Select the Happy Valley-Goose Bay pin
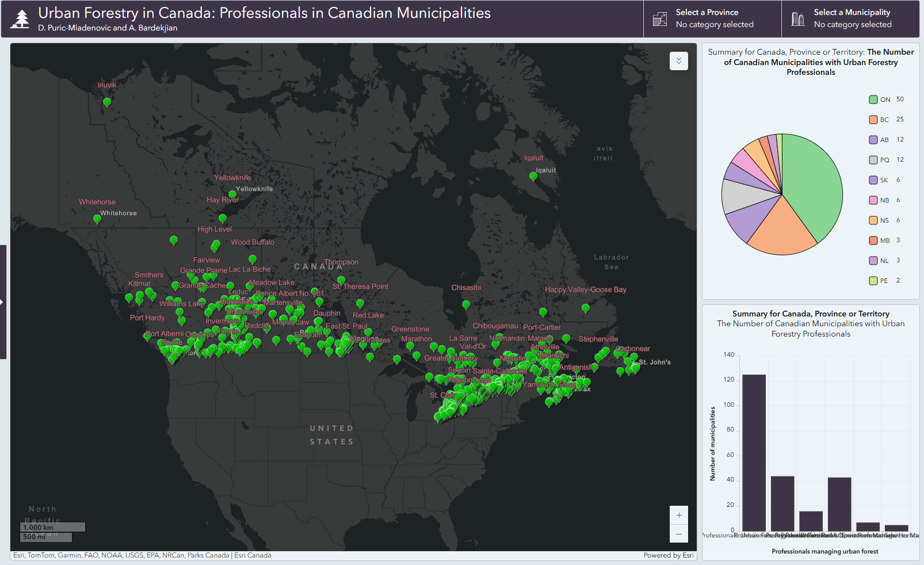Image resolution: width=924 pixels, height=565 pixels. (586, 308)
